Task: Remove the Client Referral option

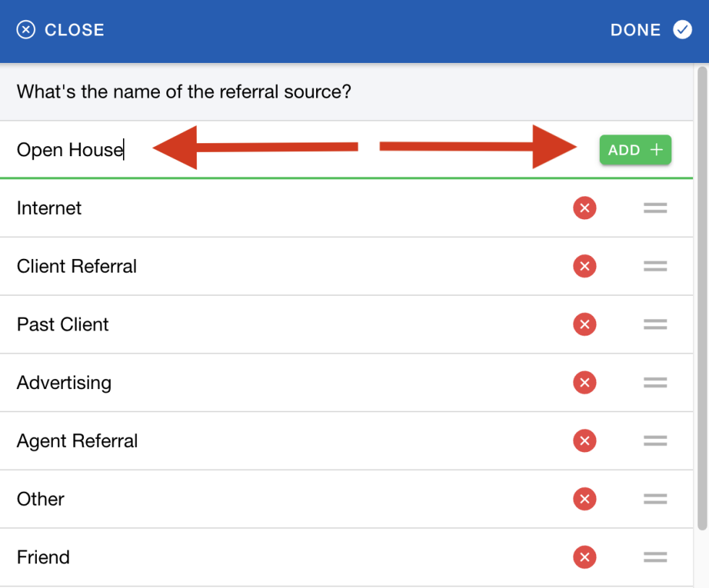Action: [x=585, y=266]
